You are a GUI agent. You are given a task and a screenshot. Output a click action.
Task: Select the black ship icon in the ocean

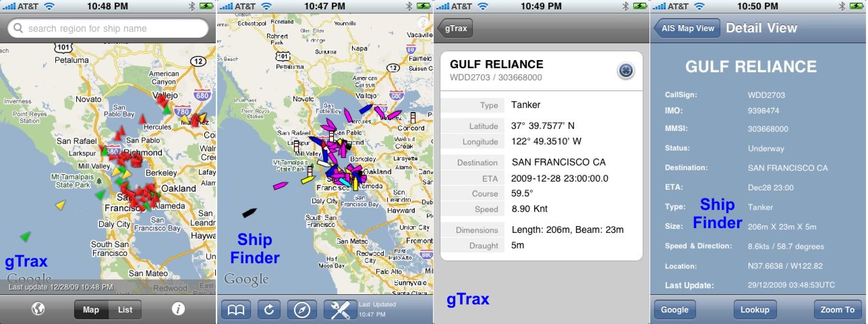click(250, 212)
